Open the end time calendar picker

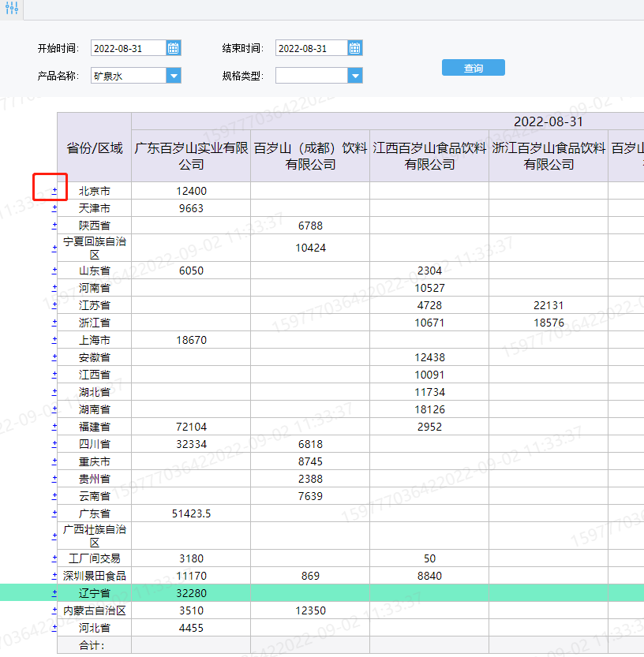[354, 48]
